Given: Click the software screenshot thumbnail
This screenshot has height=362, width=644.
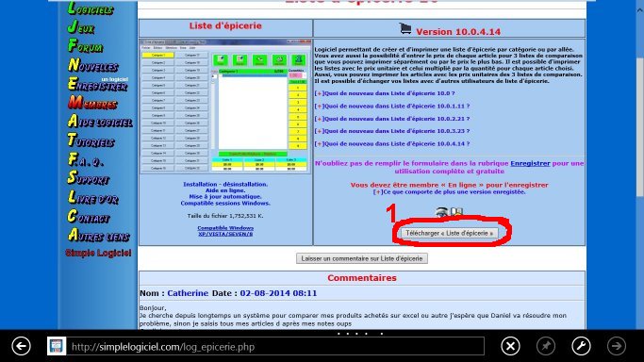Looking at the screenshot, I should (x=225, y=107).
